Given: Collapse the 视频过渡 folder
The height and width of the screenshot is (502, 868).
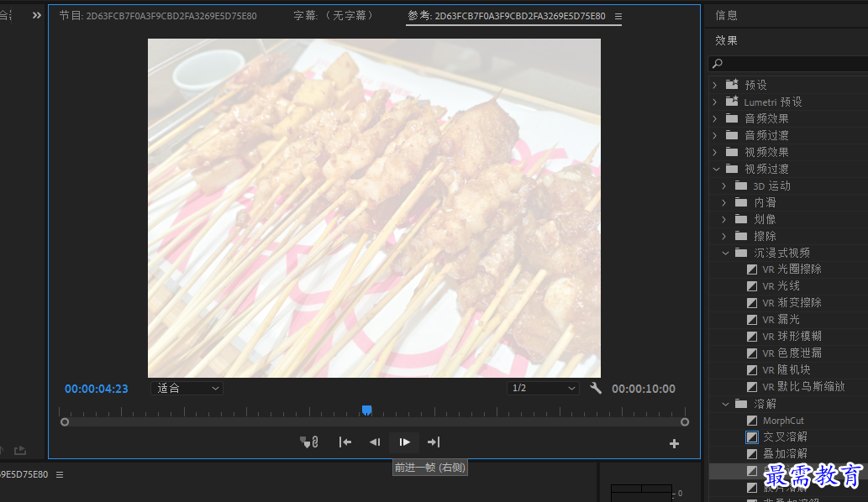Looking at the screenshot, I should (716, 169).
